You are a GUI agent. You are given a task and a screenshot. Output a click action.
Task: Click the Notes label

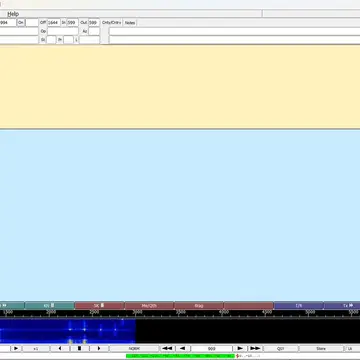(130, 23)
